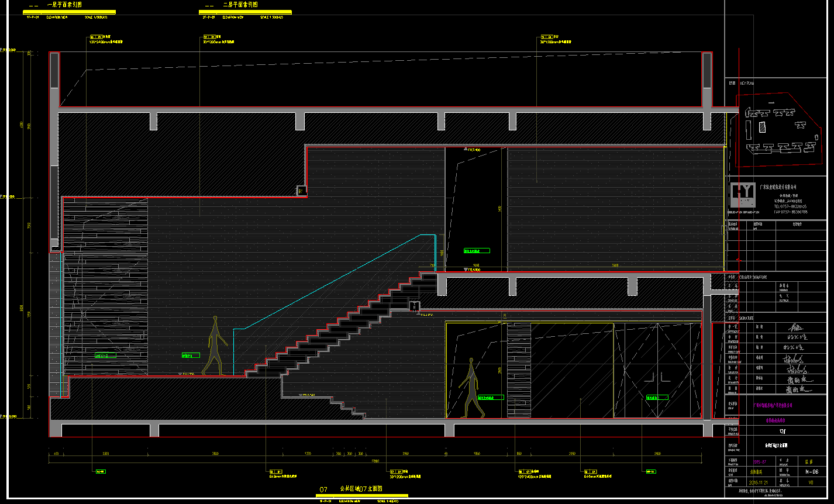This screenshot has height=504, width=834.
Task: Select green tag beside lower walking figure
Action: 491,398
